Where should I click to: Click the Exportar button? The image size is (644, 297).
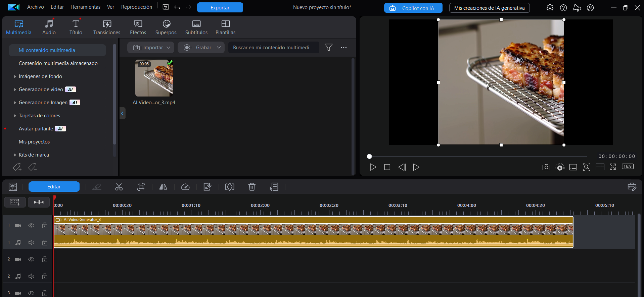click(x=220, y=7)
